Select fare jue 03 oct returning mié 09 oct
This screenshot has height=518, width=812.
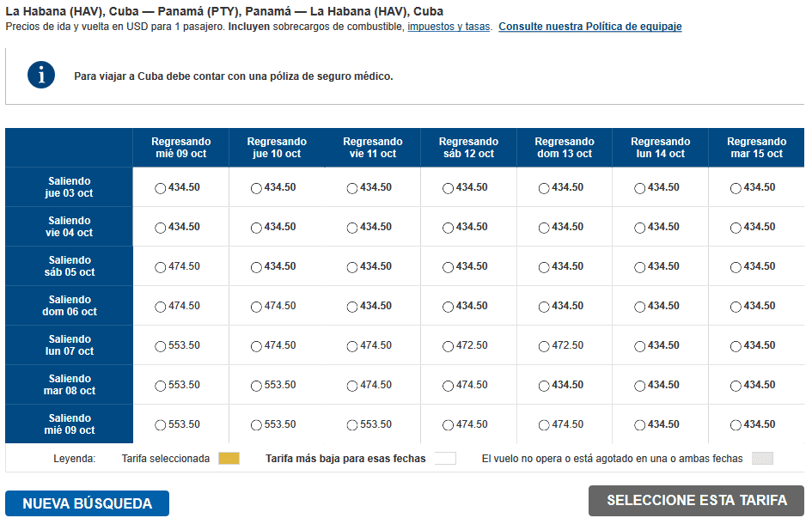click(x=161, y=188)
